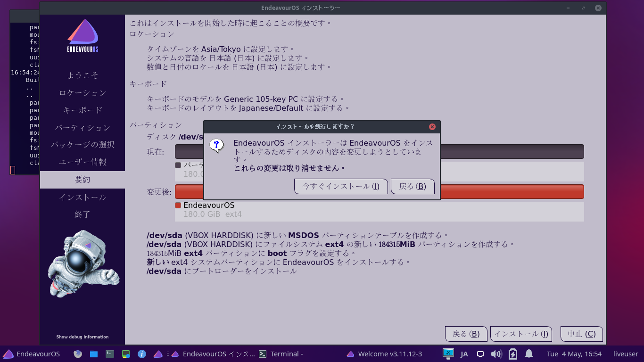Select the ユーザー情報 sidebar step

pyautogui.click(x=83, y=162)
